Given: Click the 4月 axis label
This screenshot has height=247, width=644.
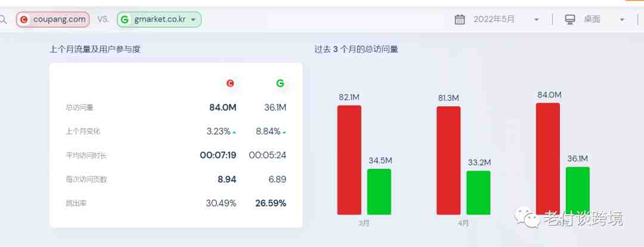Looking at the screenshot, I should [463, 224].
